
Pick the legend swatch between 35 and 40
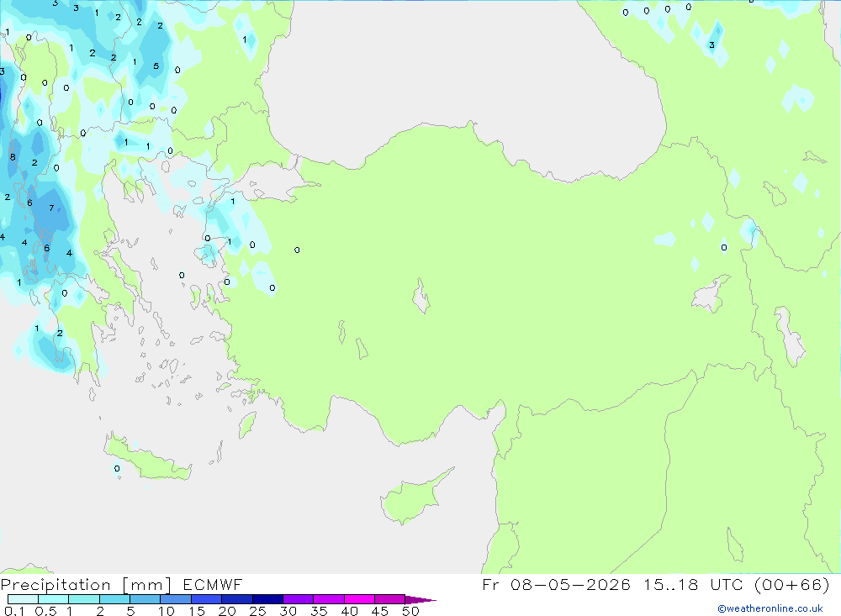click(329, 599)
